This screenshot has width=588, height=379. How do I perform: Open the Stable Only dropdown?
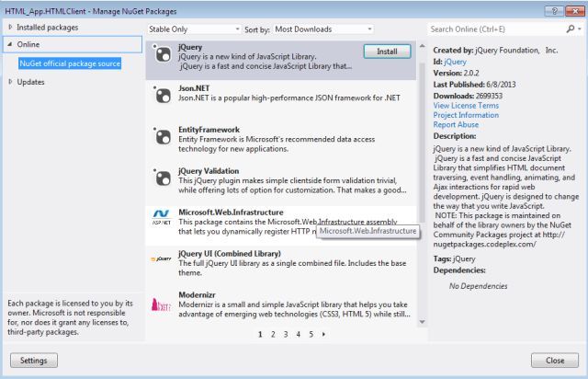194,29
